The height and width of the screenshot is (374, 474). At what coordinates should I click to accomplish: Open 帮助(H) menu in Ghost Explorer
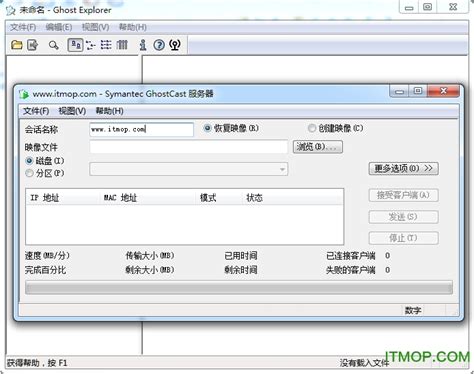click(133, 27)
